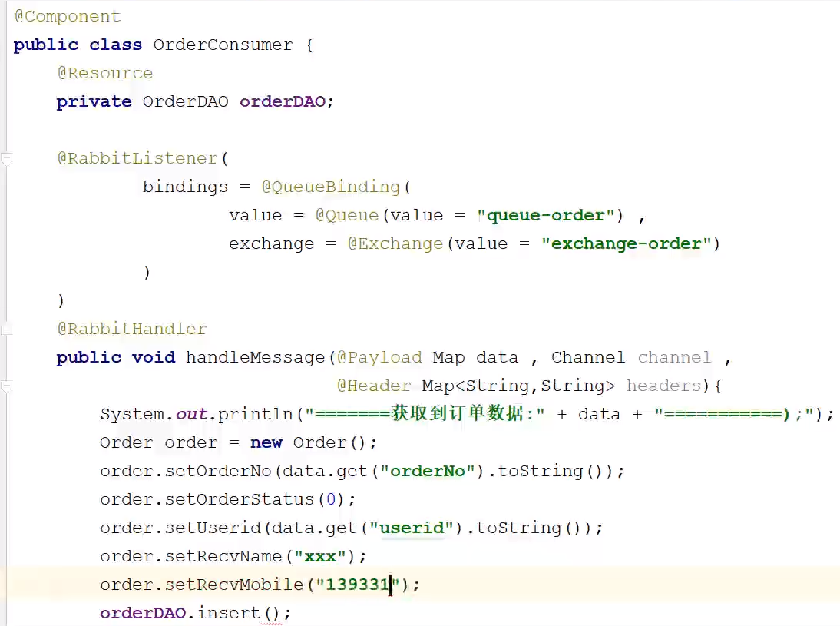840x626 pixels.
Task: Click the setUserid method call
Action: pos(213,528)
